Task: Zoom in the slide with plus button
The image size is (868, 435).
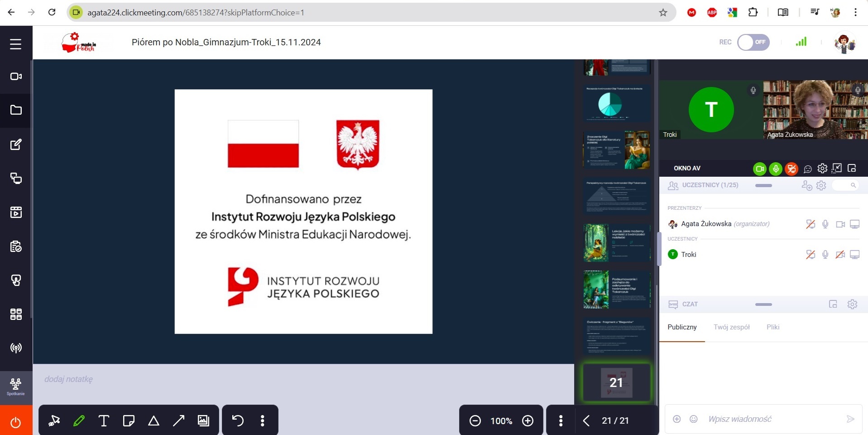Action: (x=528, y=421)
